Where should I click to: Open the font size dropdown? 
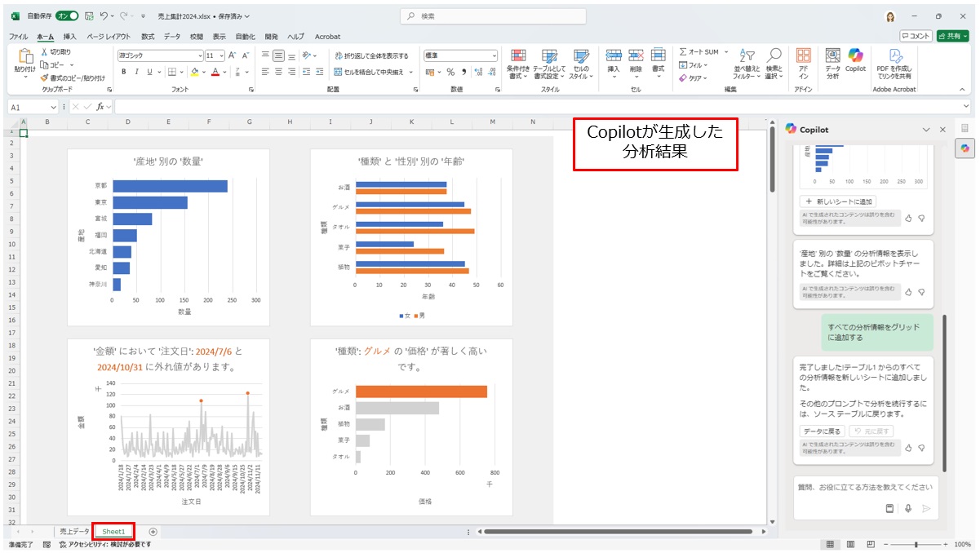[x=222, y=55]
